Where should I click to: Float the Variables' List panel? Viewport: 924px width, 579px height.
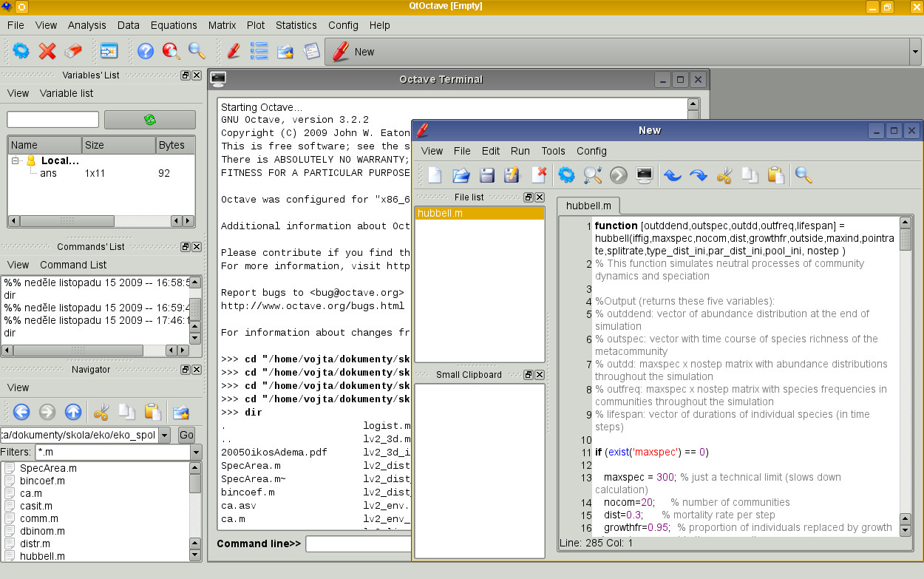click(x=186, y=75)
